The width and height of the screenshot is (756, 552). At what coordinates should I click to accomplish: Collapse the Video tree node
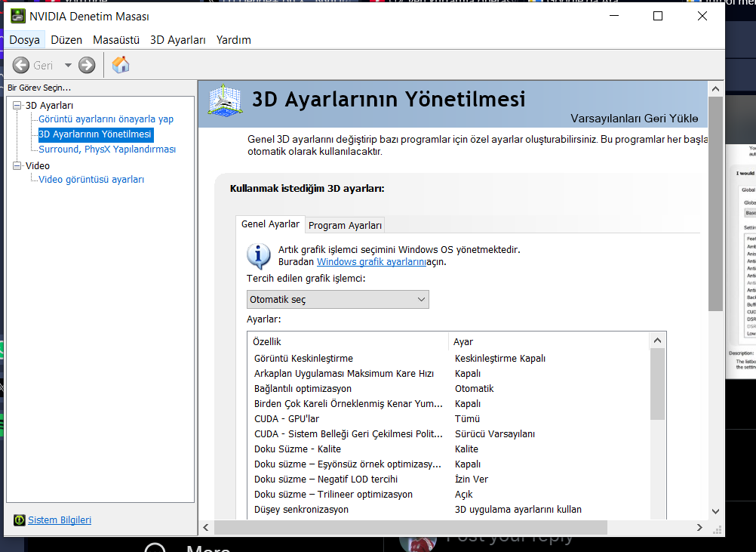click(17, 165)
